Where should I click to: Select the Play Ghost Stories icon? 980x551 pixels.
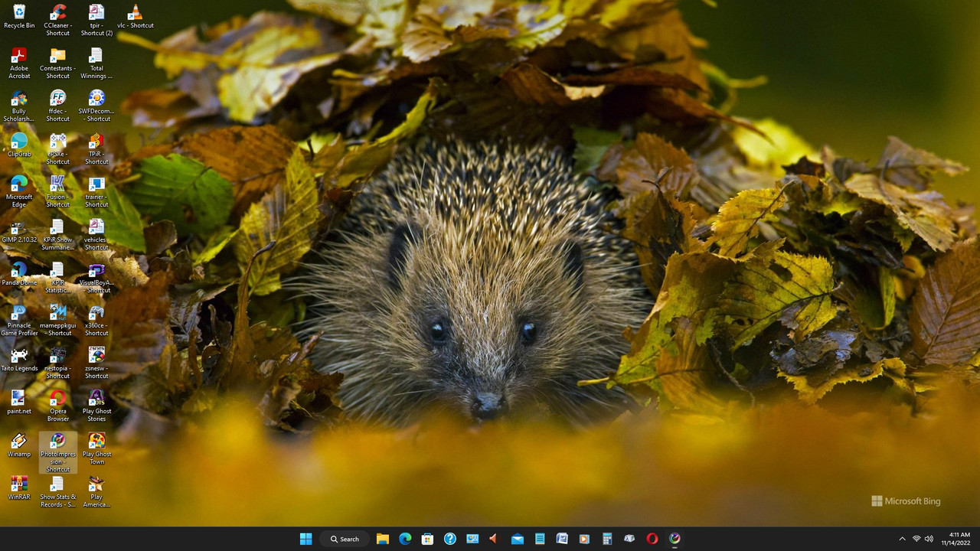[96, 406]
